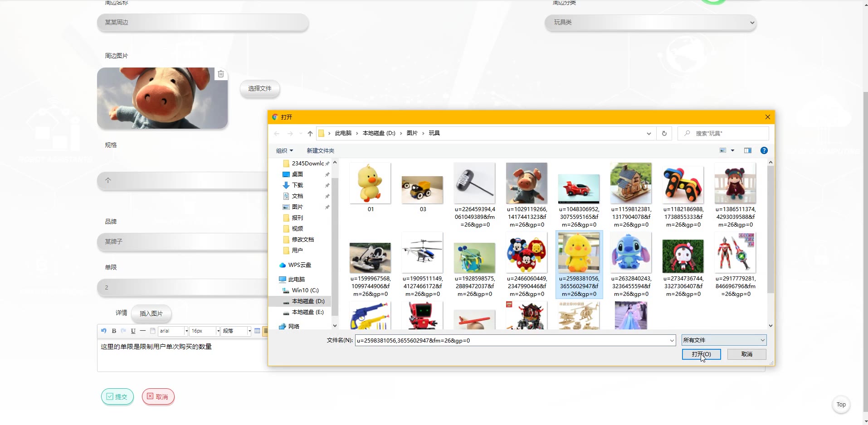The image size is (868, 425).
Task: Click the dialog's file list vertical scrollbar
Action: [x=770, y=229]
